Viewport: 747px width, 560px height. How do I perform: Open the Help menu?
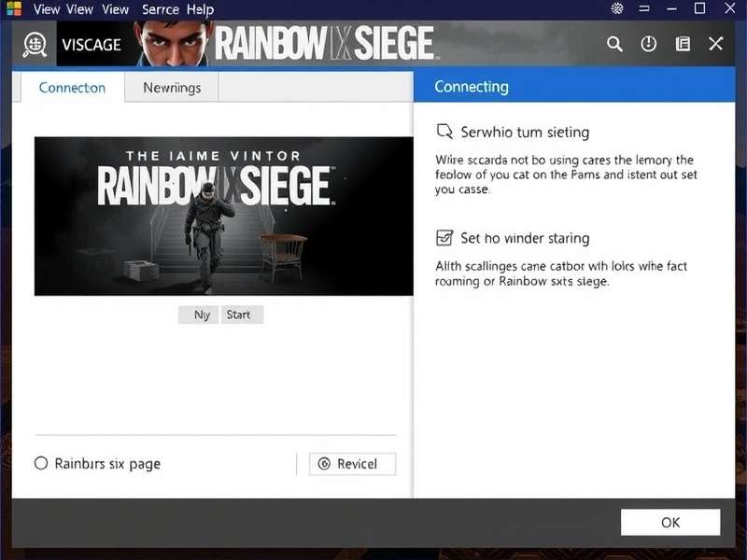200,9
